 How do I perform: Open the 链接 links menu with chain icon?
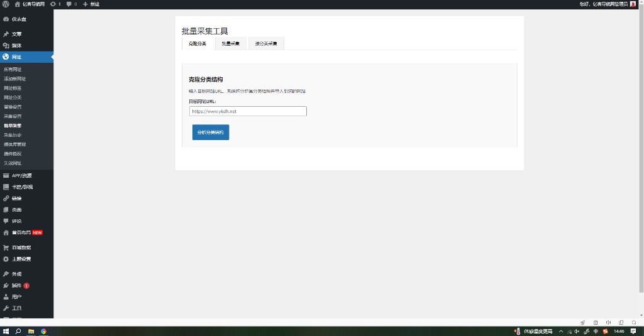(16, 198)
